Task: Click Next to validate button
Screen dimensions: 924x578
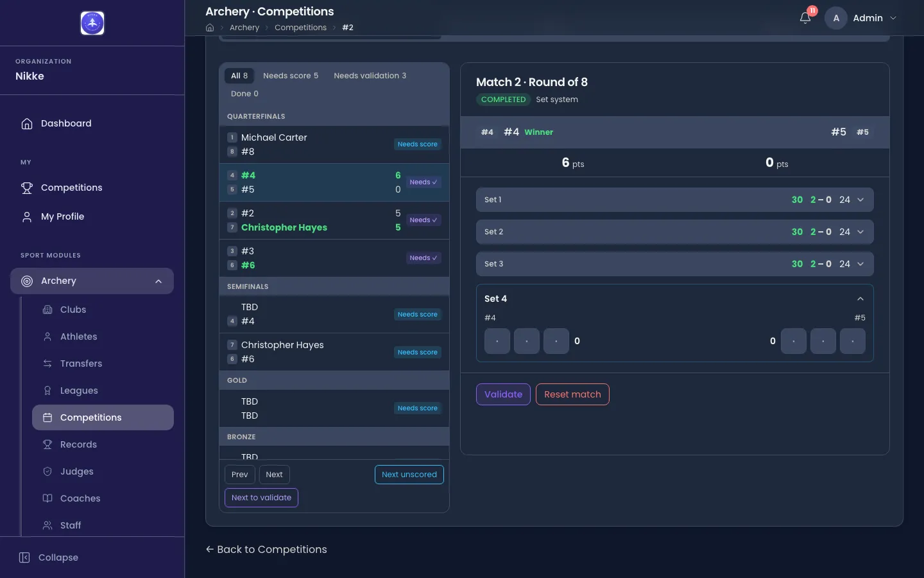Action: pos(261,498)
